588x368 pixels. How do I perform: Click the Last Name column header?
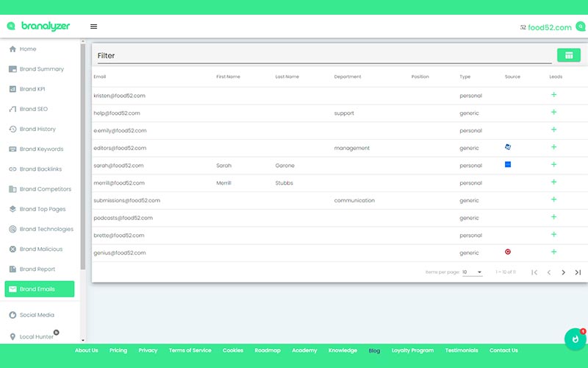pyautogui.click(x=287, y=77)
